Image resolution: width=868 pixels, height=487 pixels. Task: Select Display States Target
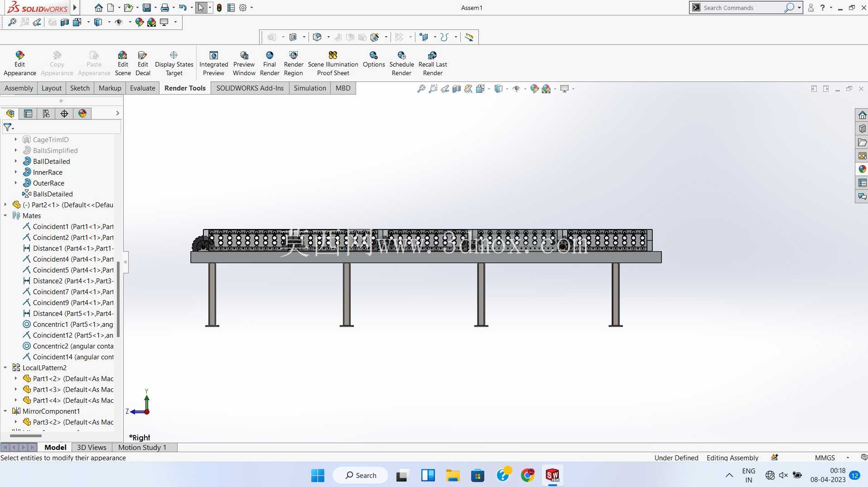[x=174, y=63]
